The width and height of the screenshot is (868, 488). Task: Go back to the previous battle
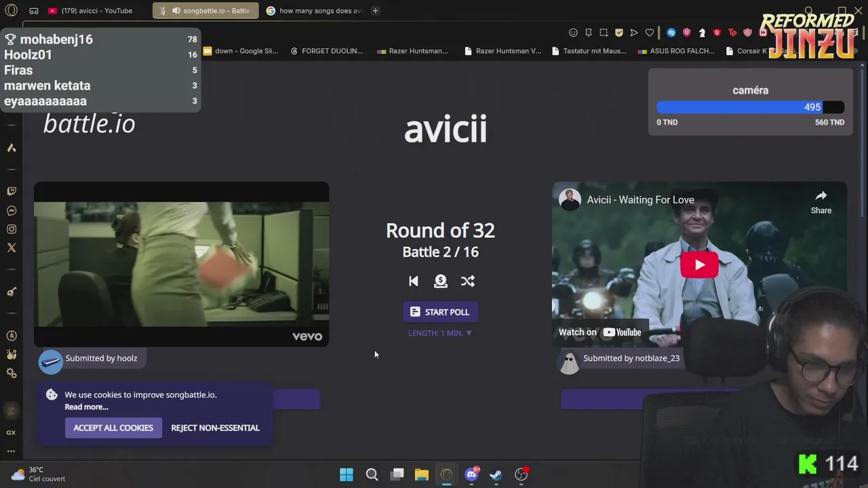pos(414,281)
